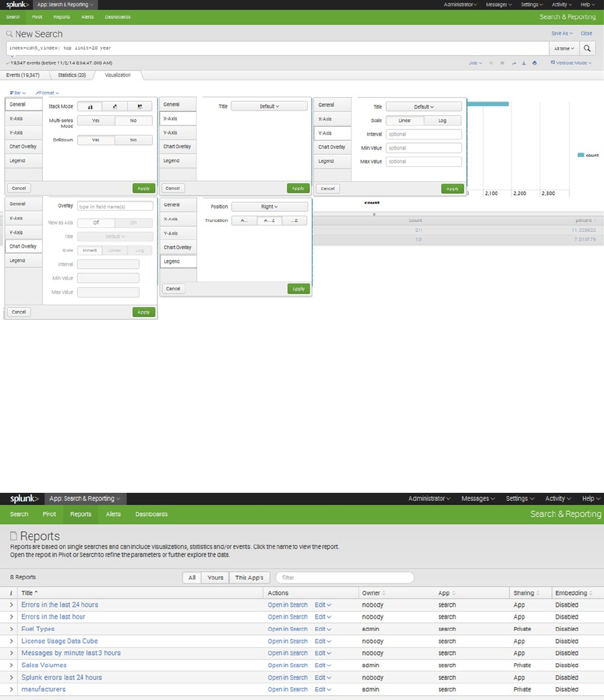Image resolution: width=604 pixels, height=700 pixels.
Task: Open the Verbose Mode dropdown
Action: 571,63
